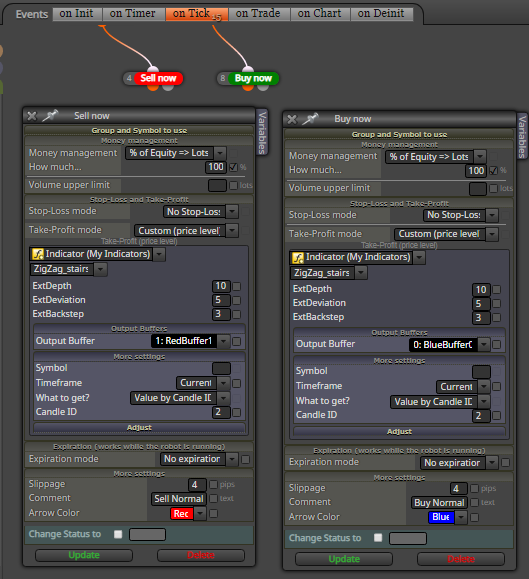Toggle the percent checkbox in Sell now
This screenshot has width=529, height=579.
pyautogui.click(x=233, y=167)
